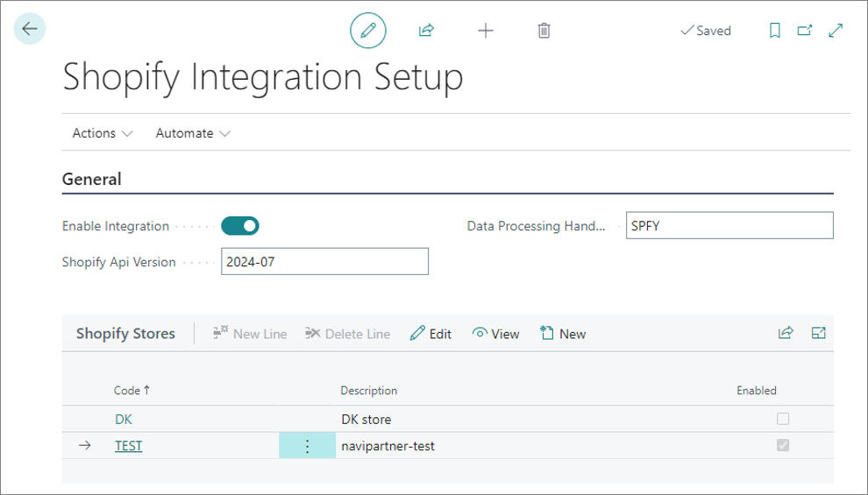Click the Saved status indicator

[706, 31]
